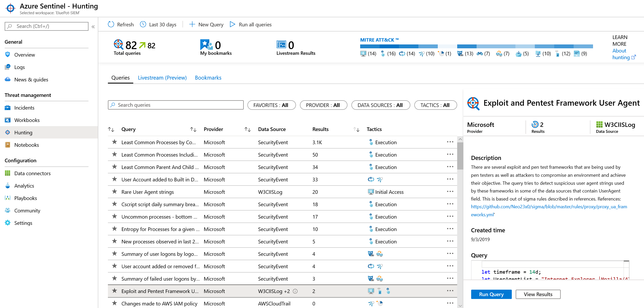The image size is (644, 308).
Task: Click the dark blue MITRE ATT&CK bar segment
Action: click(x=389, y=47)
